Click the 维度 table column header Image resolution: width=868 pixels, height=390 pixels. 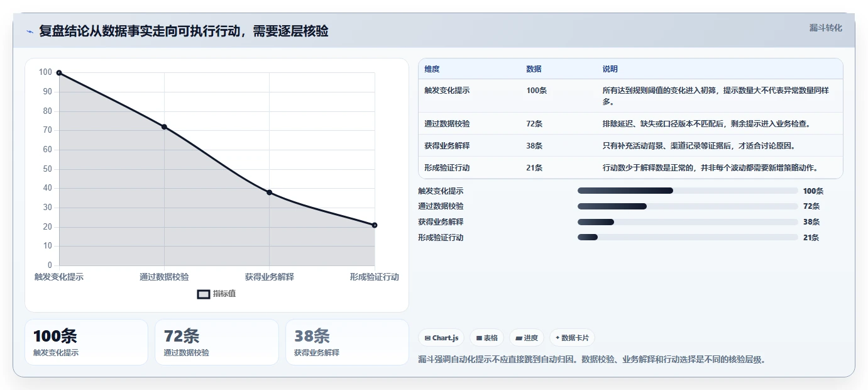432,69
